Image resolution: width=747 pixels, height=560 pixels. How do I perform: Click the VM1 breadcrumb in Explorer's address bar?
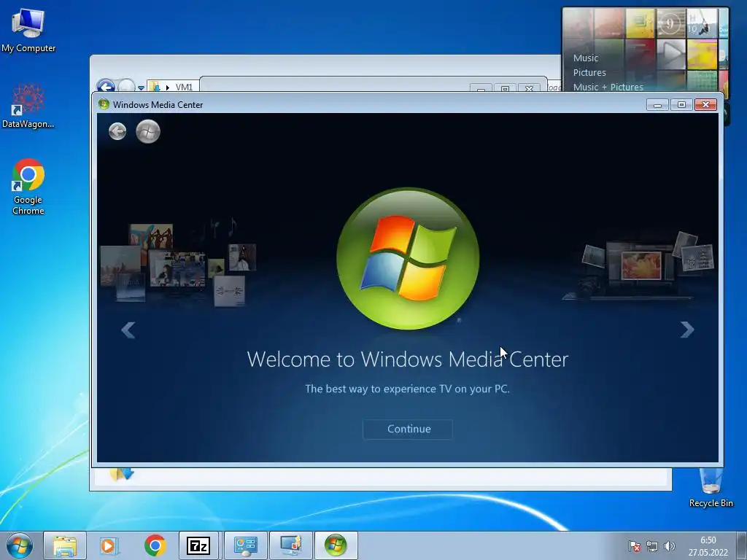click(x=184, y=87)
